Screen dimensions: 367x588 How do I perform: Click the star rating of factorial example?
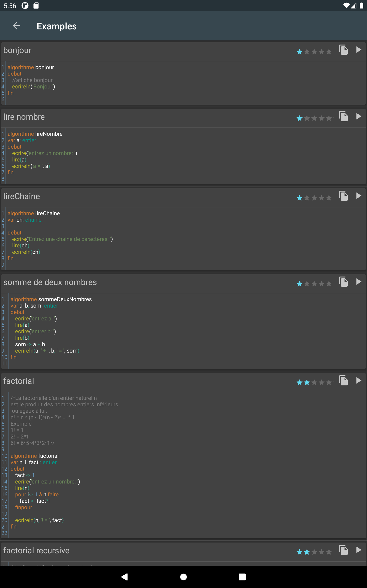[x=314, y=382]
